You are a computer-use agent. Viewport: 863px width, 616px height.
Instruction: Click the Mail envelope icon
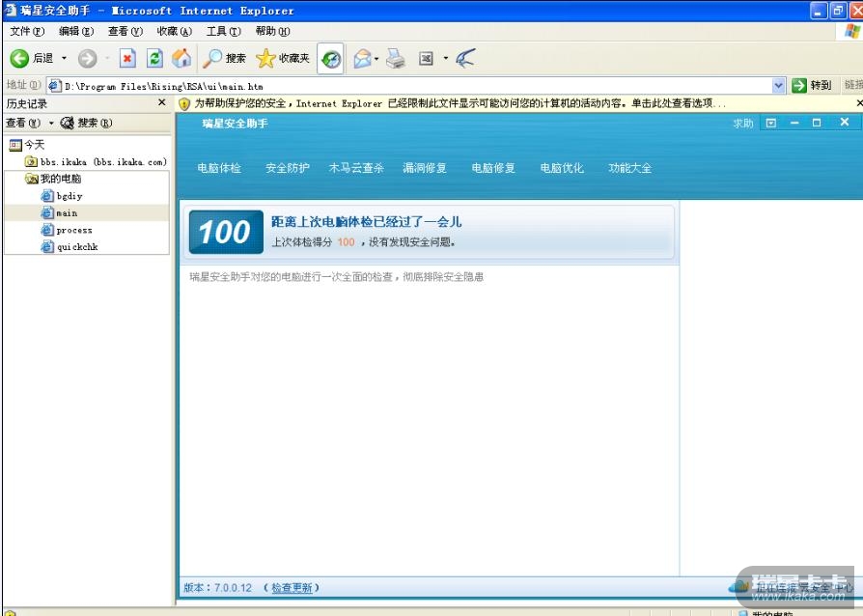362,59
